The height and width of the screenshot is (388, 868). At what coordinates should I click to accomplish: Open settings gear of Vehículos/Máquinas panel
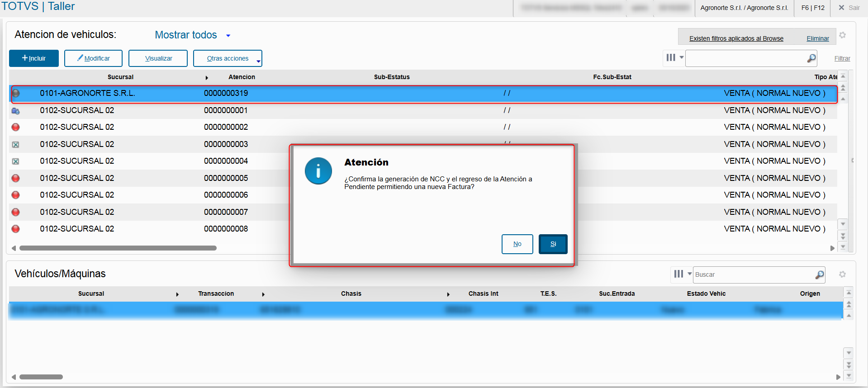(842, 274)
